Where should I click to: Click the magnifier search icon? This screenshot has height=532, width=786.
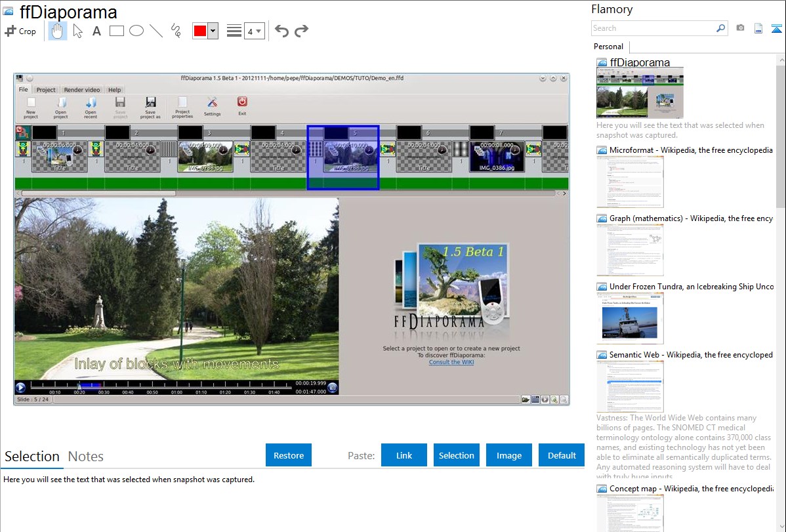[720, 28]
